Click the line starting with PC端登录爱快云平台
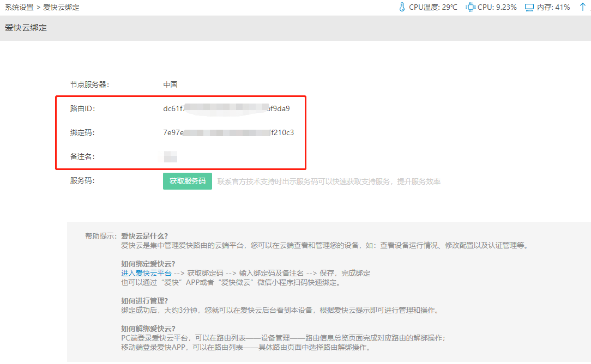Screen dimensions: 591x364 [283, 338]
